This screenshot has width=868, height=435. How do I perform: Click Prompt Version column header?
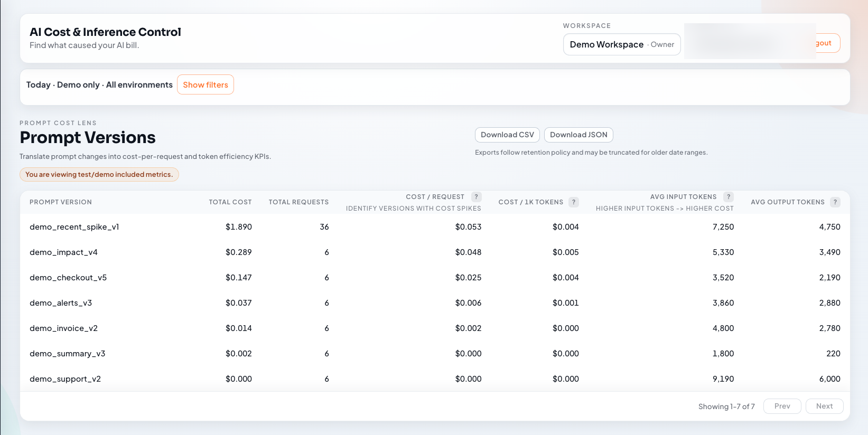tap(61, 202)
